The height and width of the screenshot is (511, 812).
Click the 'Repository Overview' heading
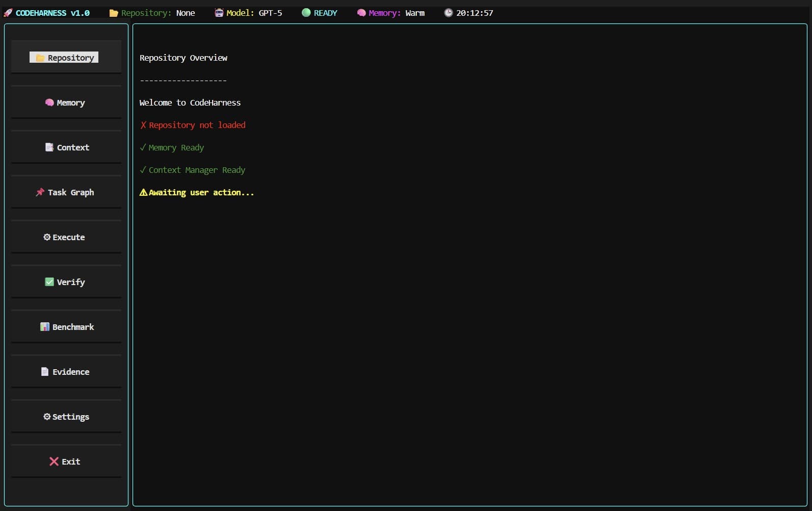pyautogui.click(x=184, y=58)
